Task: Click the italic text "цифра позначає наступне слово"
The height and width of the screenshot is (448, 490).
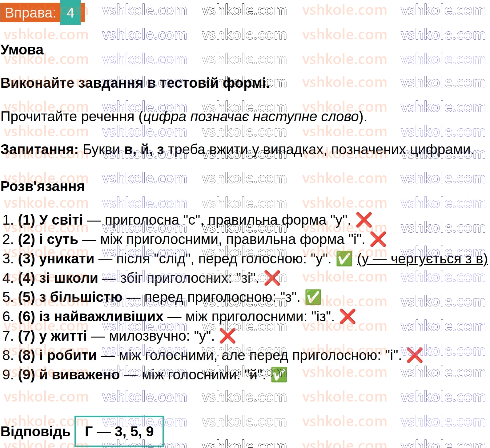Action: [x=251, y=117]
